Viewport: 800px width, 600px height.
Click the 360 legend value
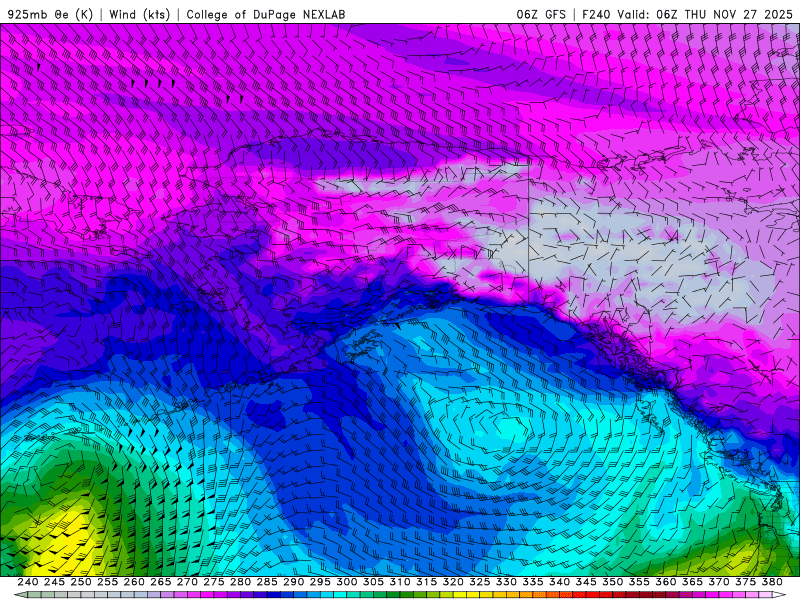pos(665,582)
